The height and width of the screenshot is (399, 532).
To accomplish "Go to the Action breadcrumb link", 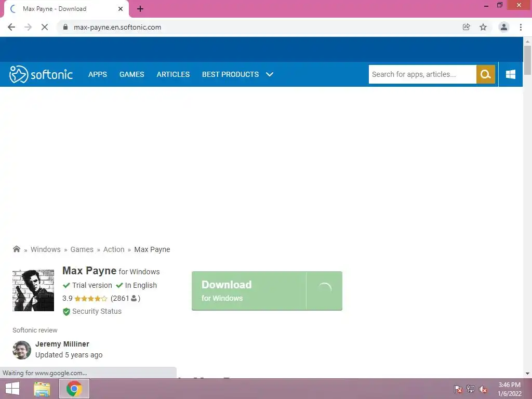I will [114, 249].
